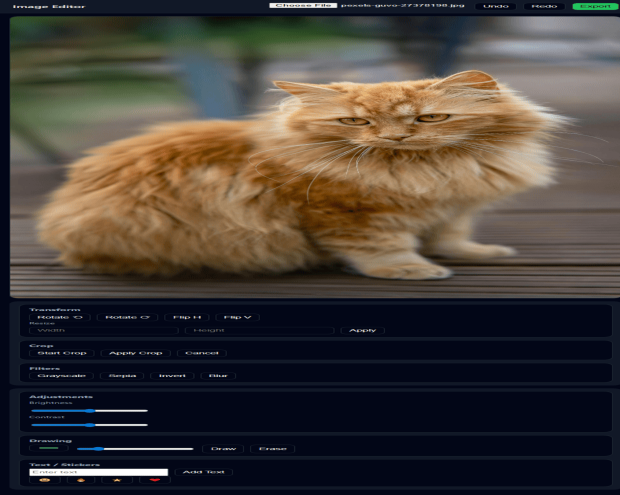Add the heart sticker
Image resolution: width=620 pixels, height=495 pixels.
pos(154,481)
